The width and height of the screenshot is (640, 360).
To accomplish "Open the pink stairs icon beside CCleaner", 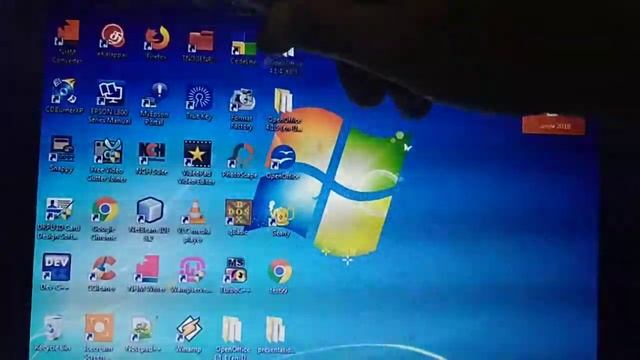I will pos(147,269).
